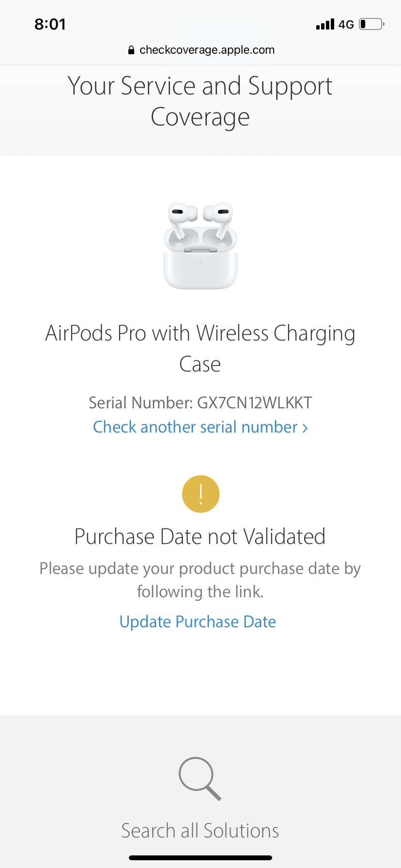The image size is (401, 868).
Task: Tap the 8:01 clock in status bar
Action: click(50, 24)
